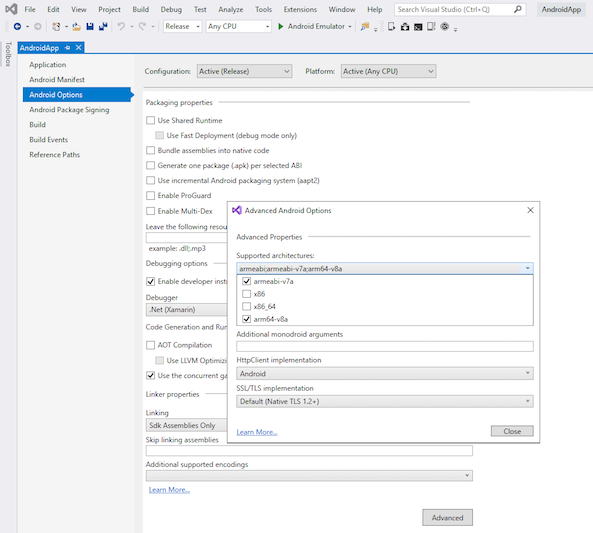
Task: Open Android SDK Manager icon
Action: coord(405,26)
